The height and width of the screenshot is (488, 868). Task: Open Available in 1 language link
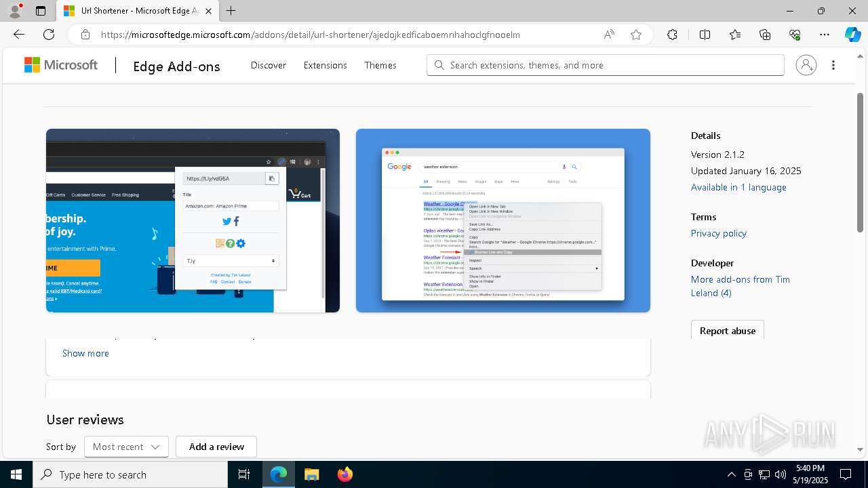coord(738,187)
